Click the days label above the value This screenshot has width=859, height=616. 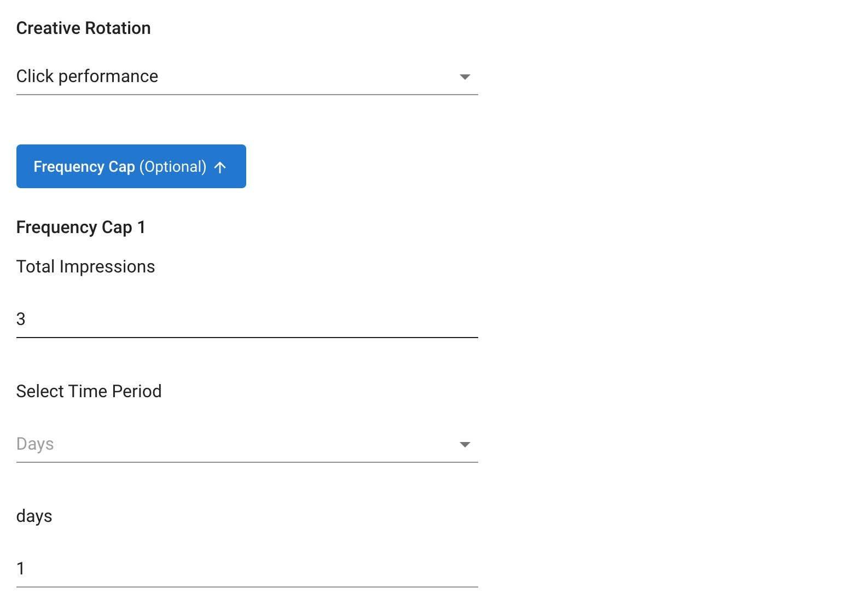pyautogui.click(x=34, y=515)
